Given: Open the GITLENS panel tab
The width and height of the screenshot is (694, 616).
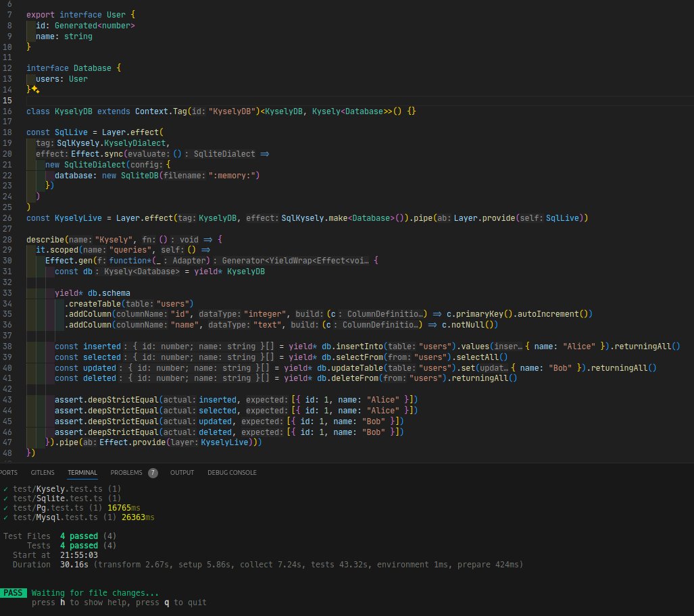Looking at the screenshot, I should point(43,473).
